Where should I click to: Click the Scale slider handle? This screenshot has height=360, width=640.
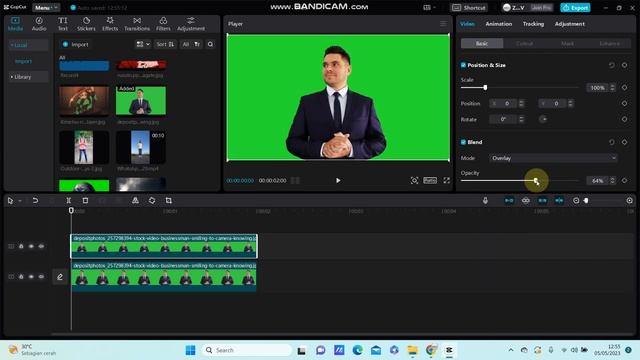pos(485,87)
